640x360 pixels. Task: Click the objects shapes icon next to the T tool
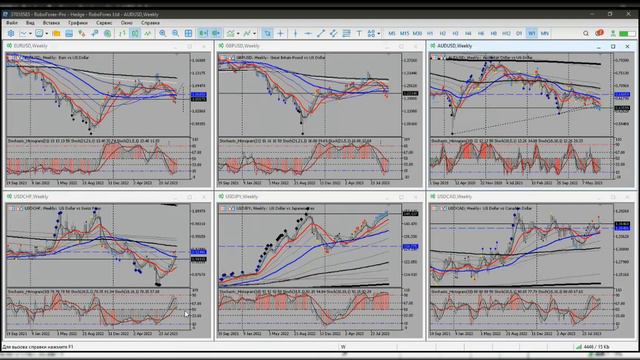pyautogui.click(x=371, y=33)
